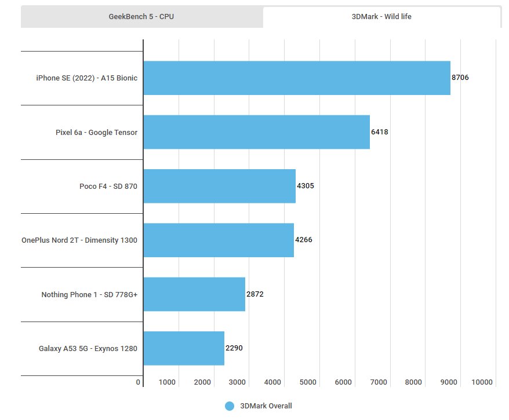The height and width of the screenshot is (420, 509).
Task: Click the Nothing Phone 1 bar
Action: 194,294
